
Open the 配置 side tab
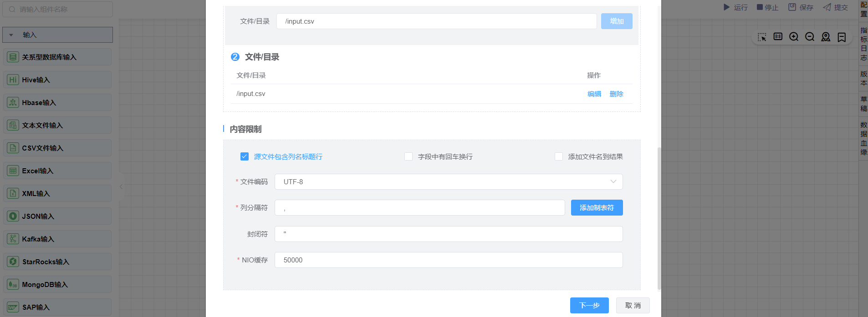point(863,9)
